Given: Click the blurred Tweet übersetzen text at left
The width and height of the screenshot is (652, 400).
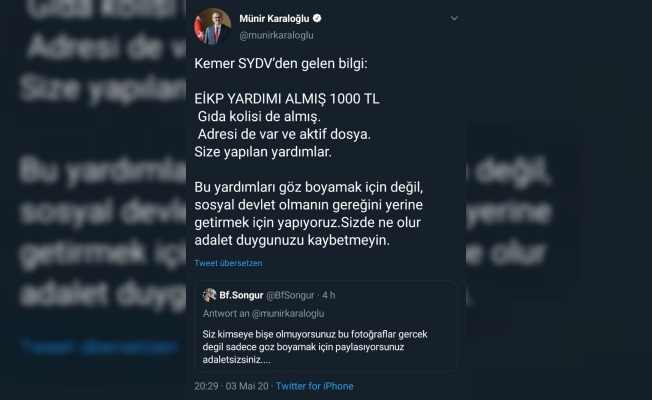Looking at the screenshot, I should click(100, 347).
